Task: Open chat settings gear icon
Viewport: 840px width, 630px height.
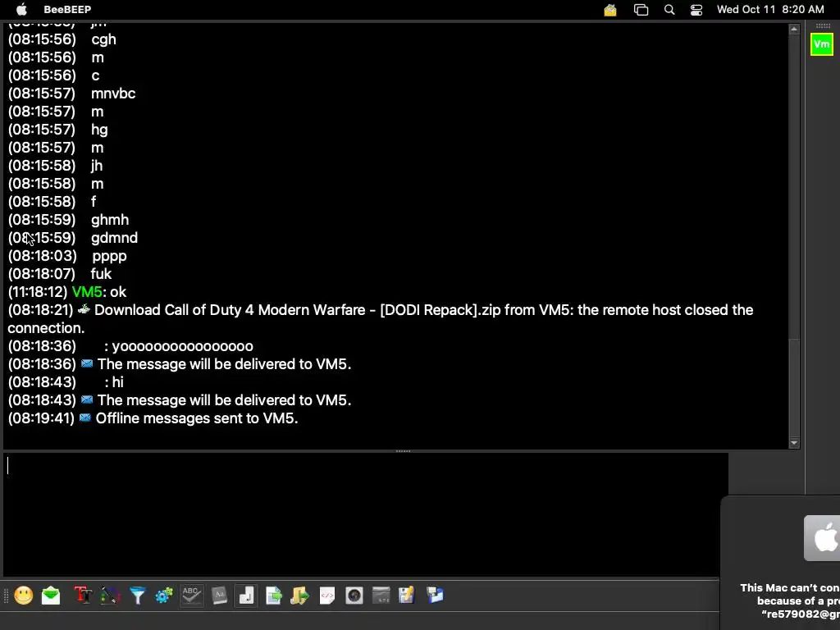Action: tap(164, 596)
